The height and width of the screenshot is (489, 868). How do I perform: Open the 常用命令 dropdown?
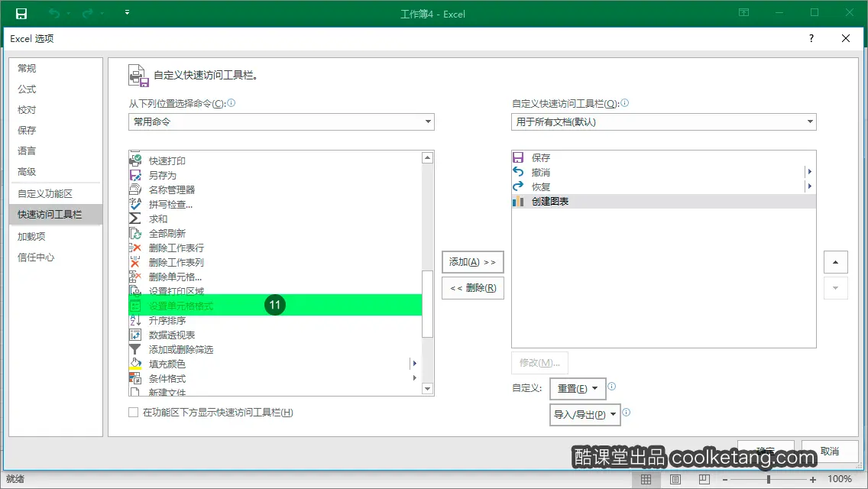point(281,121)
